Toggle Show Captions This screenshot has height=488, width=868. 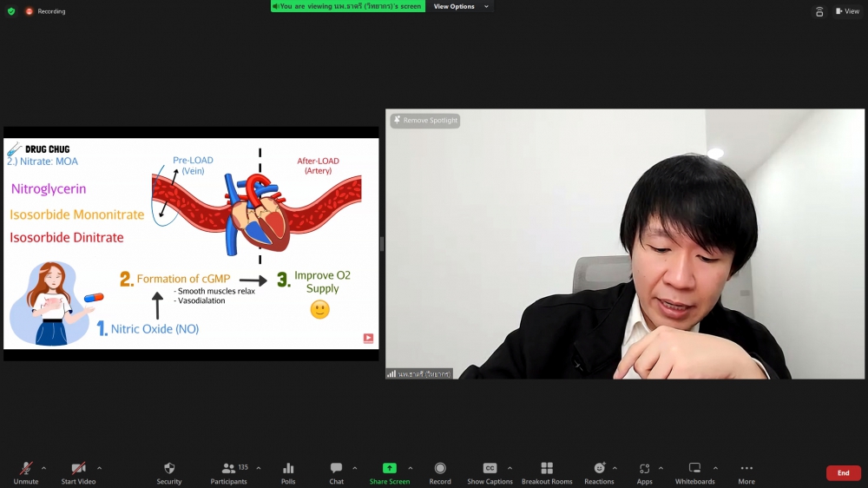[490, 469]
